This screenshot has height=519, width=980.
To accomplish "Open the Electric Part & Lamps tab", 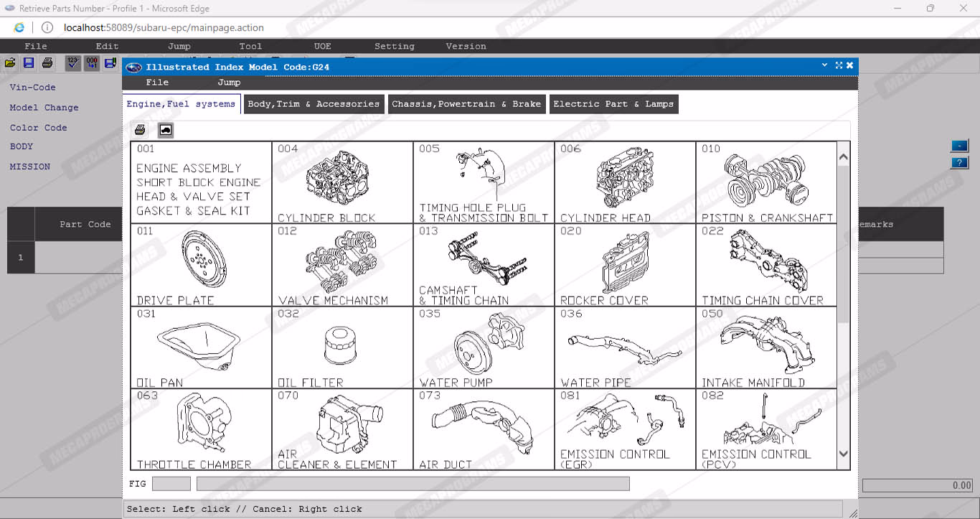I will (x=613, y=104).
